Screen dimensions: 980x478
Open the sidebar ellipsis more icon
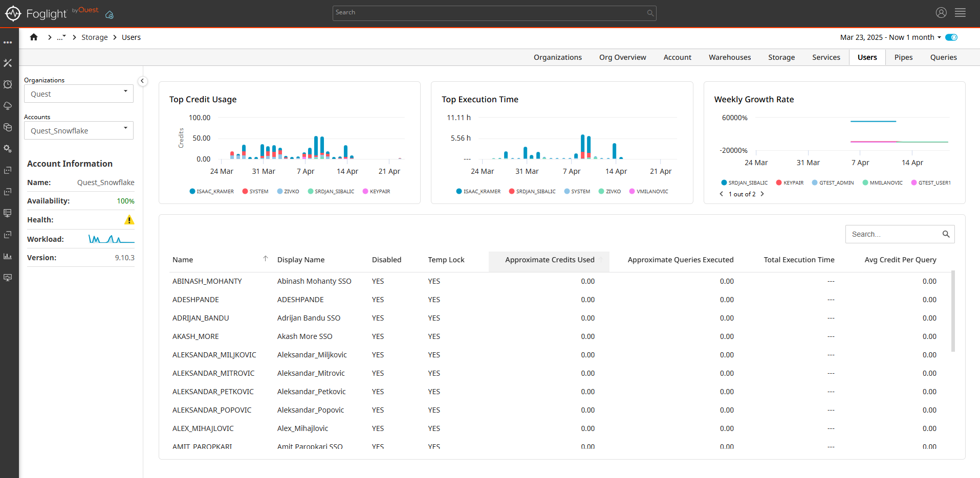8,42
